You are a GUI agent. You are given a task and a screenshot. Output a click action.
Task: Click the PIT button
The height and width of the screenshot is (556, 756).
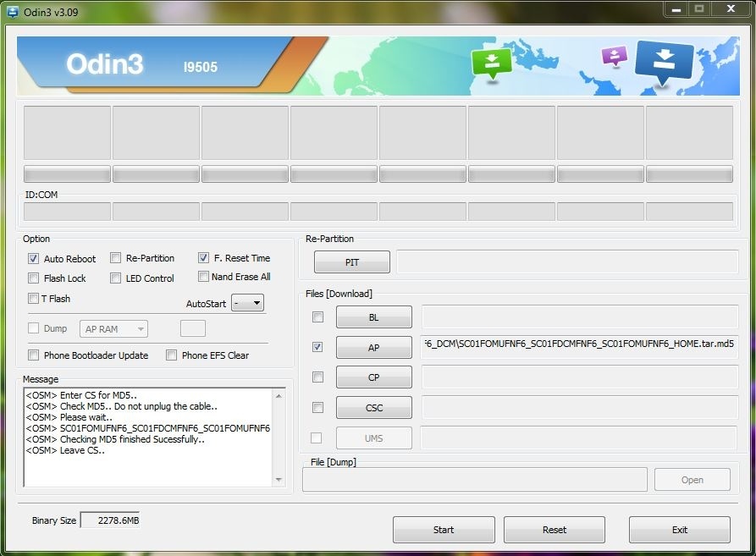[352, 262]
